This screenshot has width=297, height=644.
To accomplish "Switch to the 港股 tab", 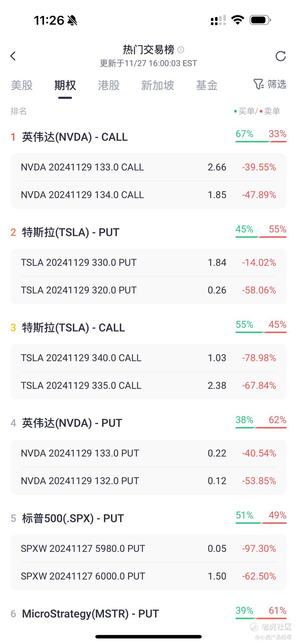I will coord(109,85).
